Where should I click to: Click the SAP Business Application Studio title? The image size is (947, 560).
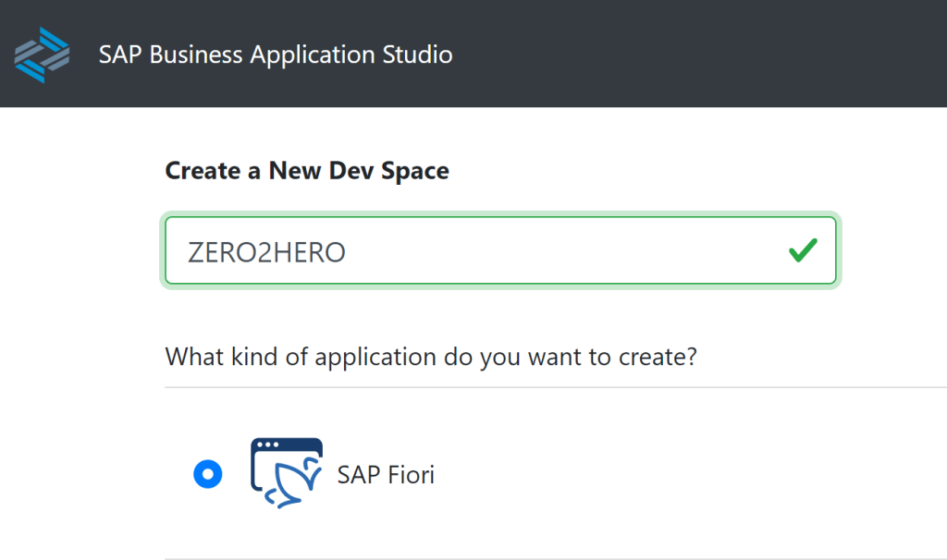276,55
